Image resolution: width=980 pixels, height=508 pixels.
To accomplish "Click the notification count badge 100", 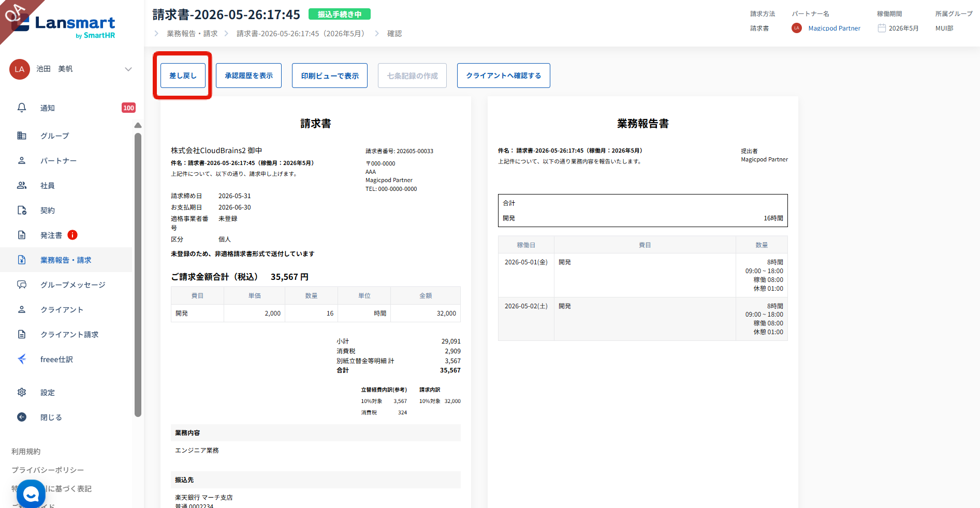I will [x=128, y=108].
